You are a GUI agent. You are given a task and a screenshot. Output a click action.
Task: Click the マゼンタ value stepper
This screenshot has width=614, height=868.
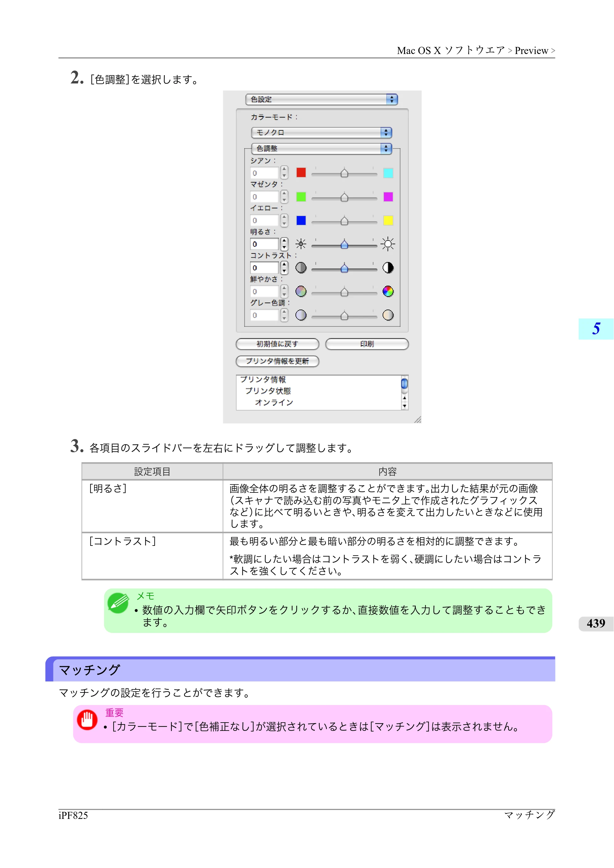[x=284, y=197]
